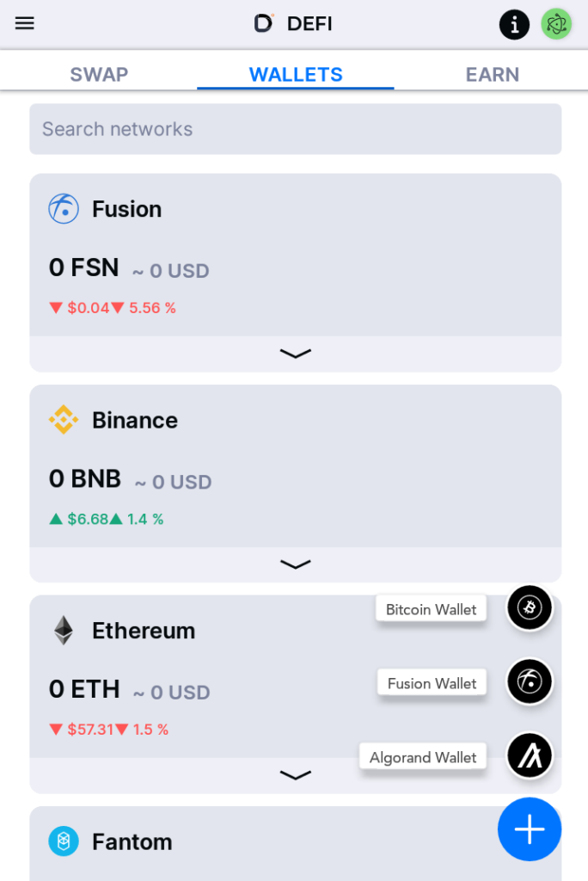The width and height of the screenshot is (588, 881).
Task: Click the Bitcoin wallet round icon
Action: (x=530, y=608)
